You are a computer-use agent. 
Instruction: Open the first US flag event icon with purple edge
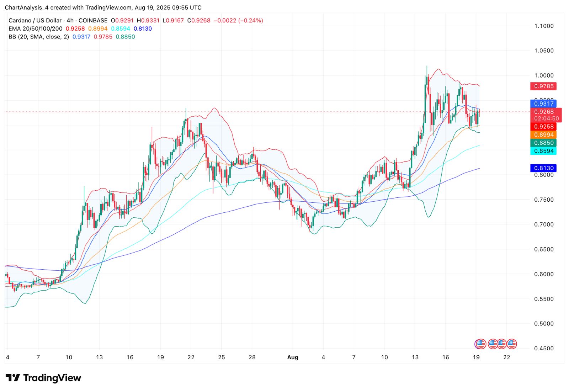coord(480,344)
